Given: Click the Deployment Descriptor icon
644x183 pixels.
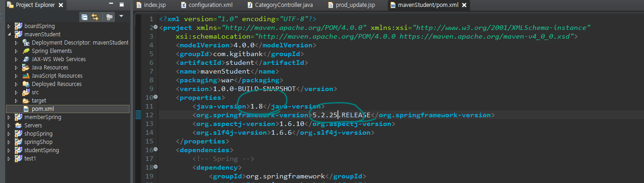Looking at the screenshot, I should click(x=26, y=43).
